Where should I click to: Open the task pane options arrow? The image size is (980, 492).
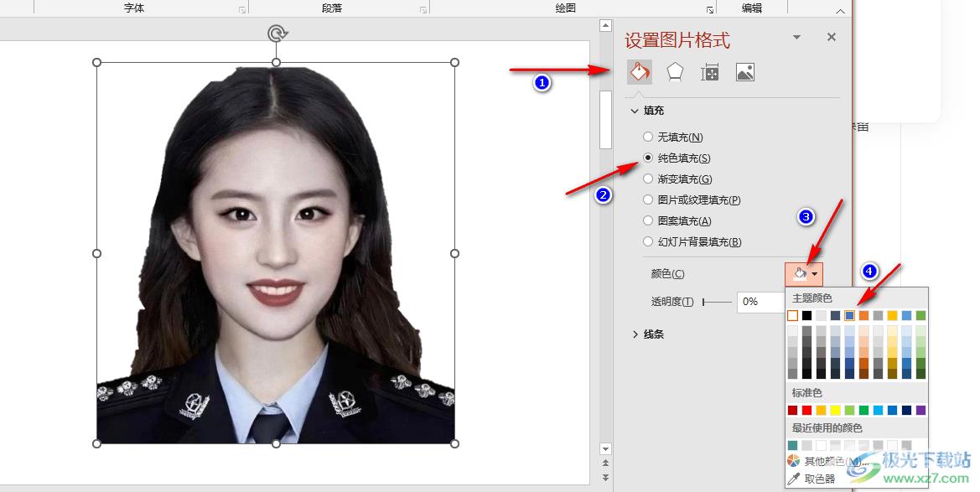coord(797,38)
